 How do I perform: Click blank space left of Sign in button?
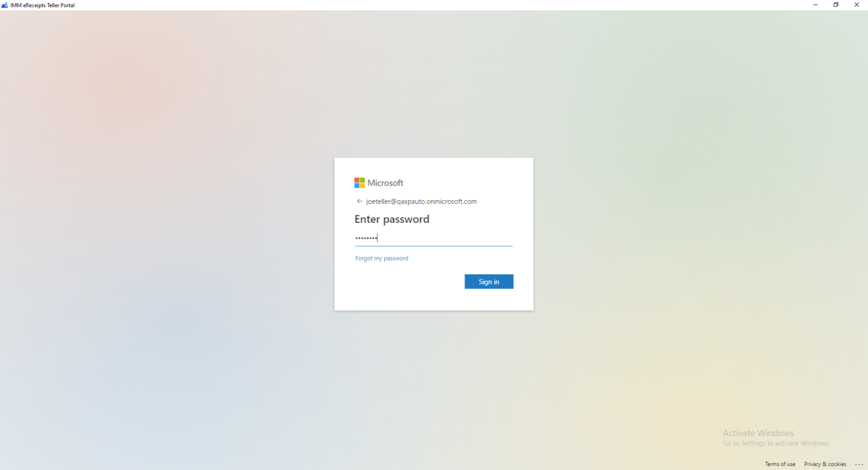pos(407,281)
